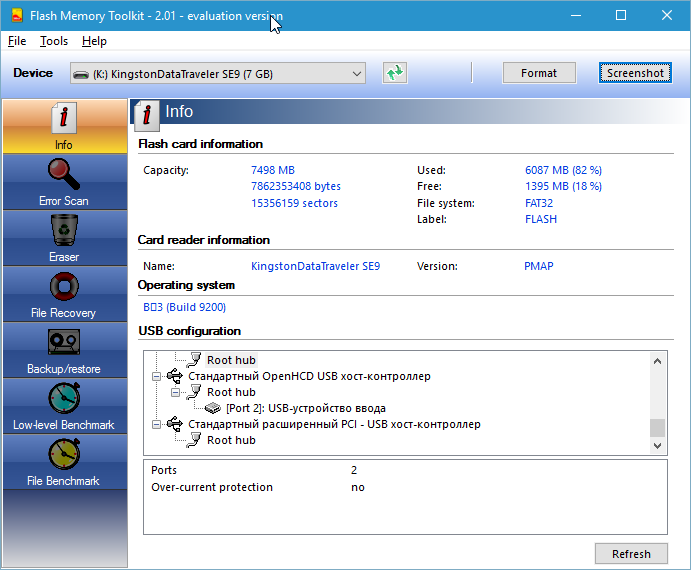
Task: Click the Info header icon
Action: [x=147, y=115]
